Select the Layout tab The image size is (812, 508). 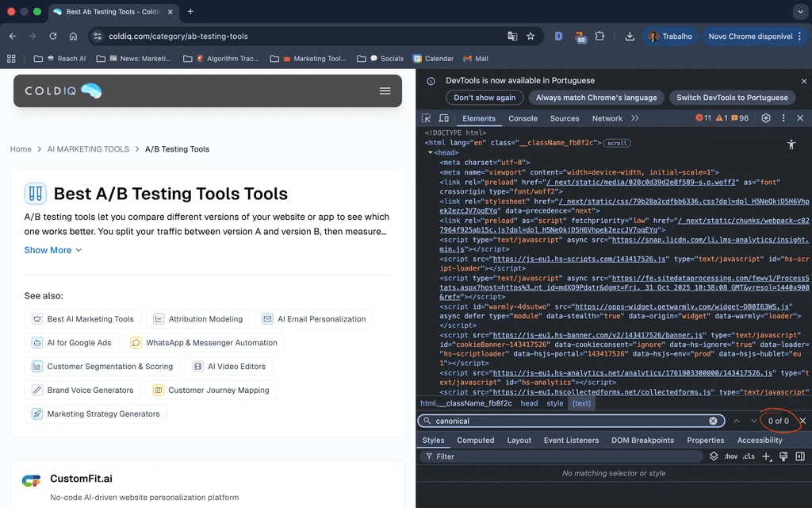click(519, 440)
